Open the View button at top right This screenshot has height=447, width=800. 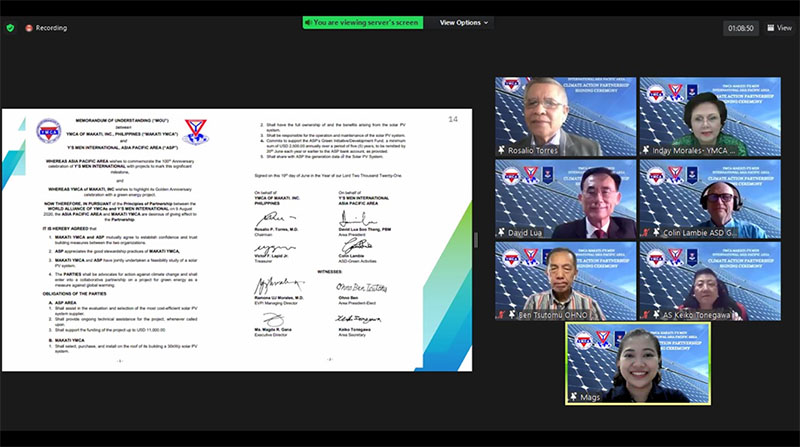coord(780,28)
